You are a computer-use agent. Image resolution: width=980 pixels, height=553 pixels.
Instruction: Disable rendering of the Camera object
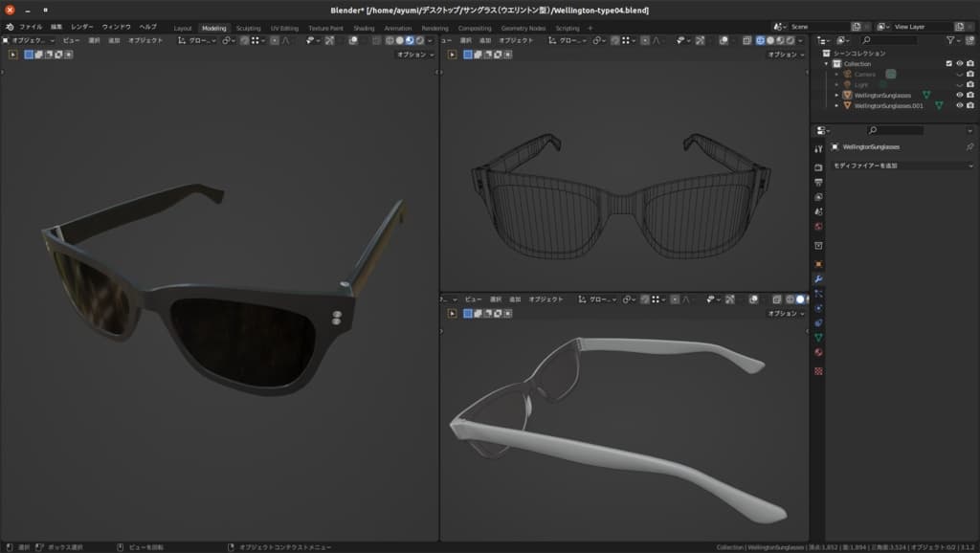969,74
